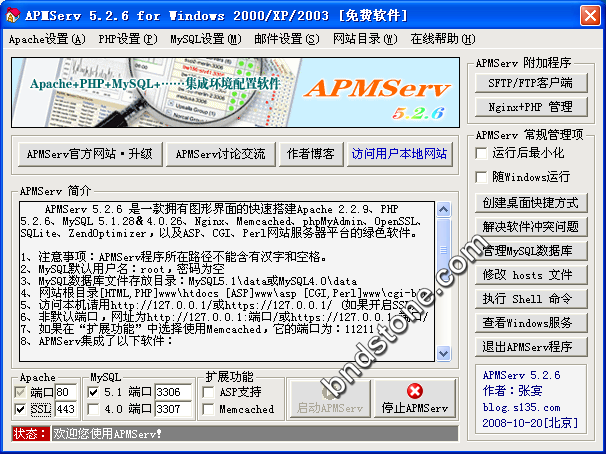Image resolution: width=606 pixels, height=454 pixels.
Task: Open the 邮件设置(S) menu
Action: tap(287, 39)
